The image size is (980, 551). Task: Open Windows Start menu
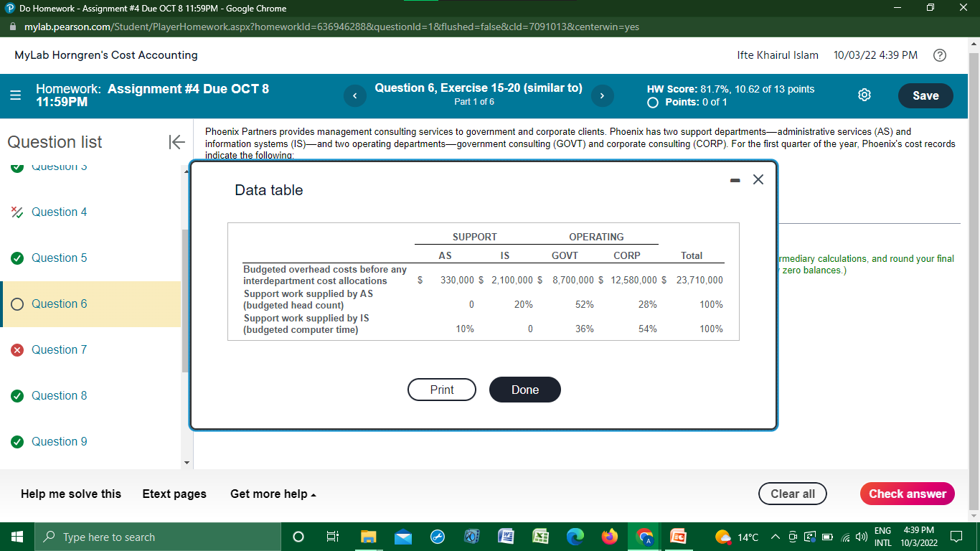click(17, 537)
